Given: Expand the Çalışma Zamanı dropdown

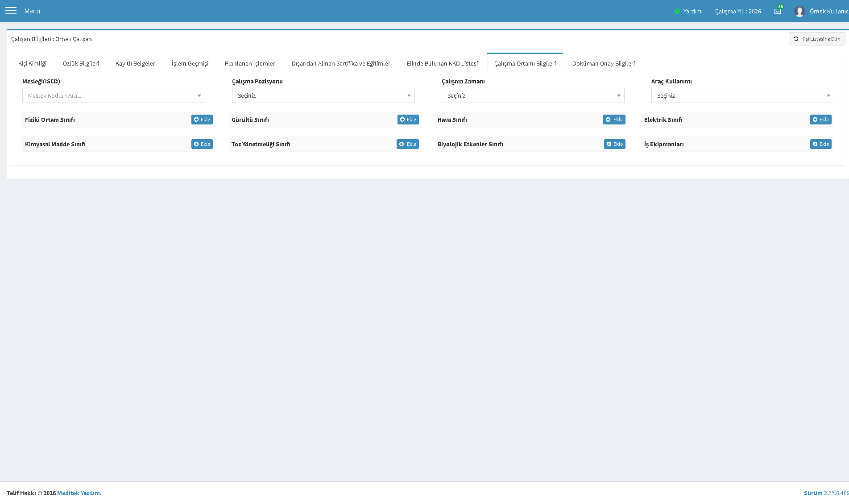Looking at the screenshot, I should (x=533, y=95).
